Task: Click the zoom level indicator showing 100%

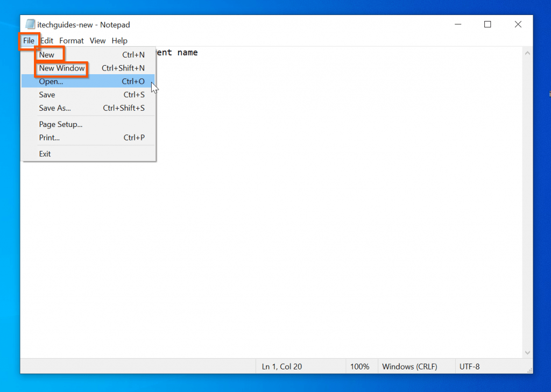Action: click(x=361, y=366)
